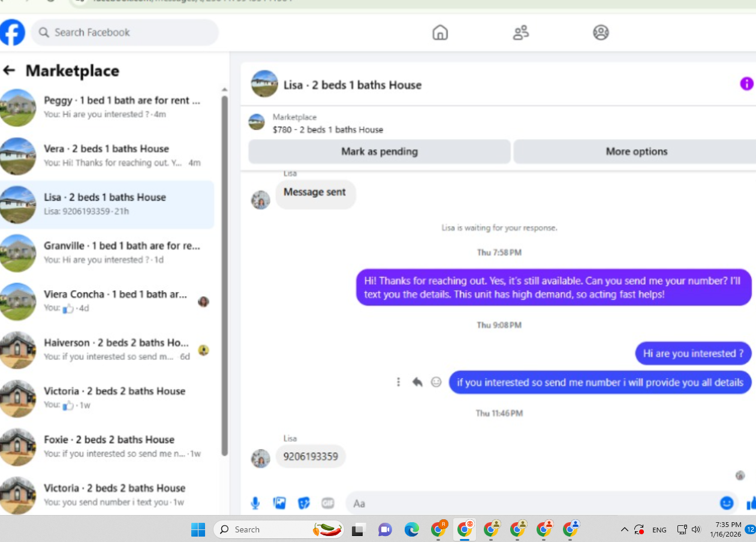Attach a photo using the image icon

coord(279,503)
